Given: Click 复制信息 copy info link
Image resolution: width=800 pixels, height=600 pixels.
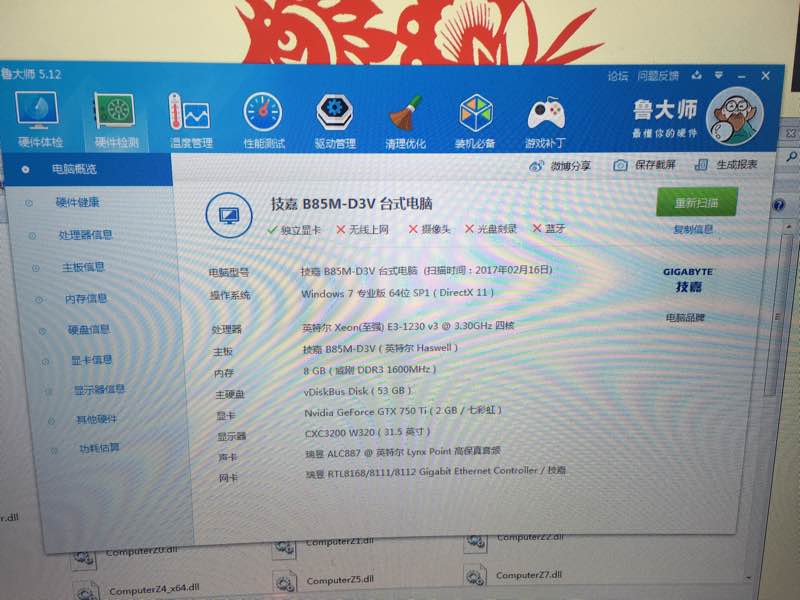Looking at the screenshot, I should point(693,229).
